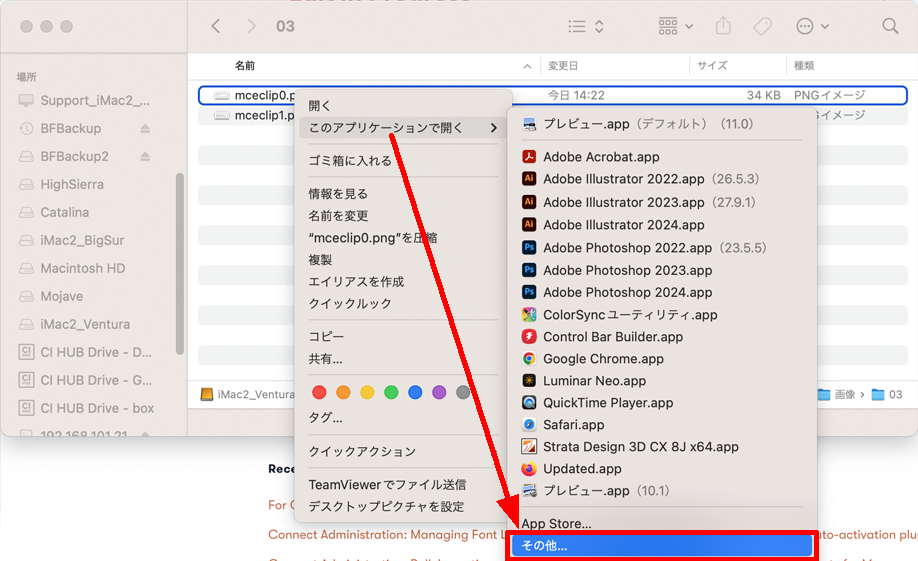Apply the orange tag color

click(x=343, y=392)
